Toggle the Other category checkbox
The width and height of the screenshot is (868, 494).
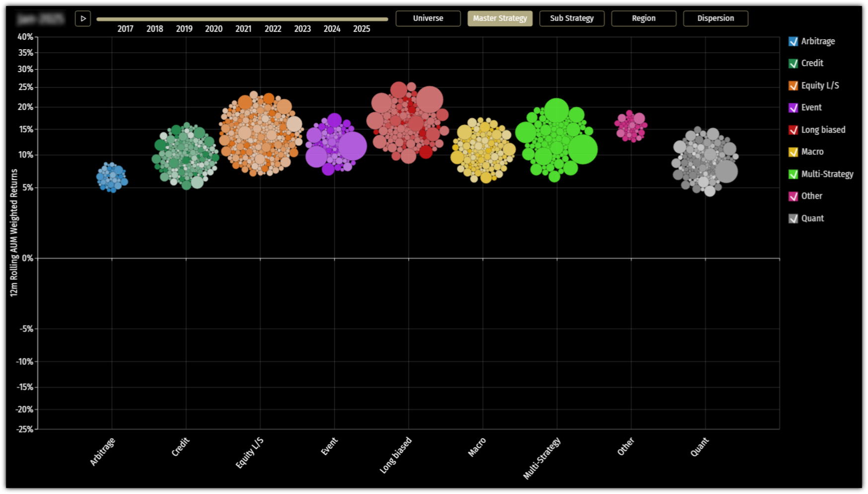tap(793, 196)
